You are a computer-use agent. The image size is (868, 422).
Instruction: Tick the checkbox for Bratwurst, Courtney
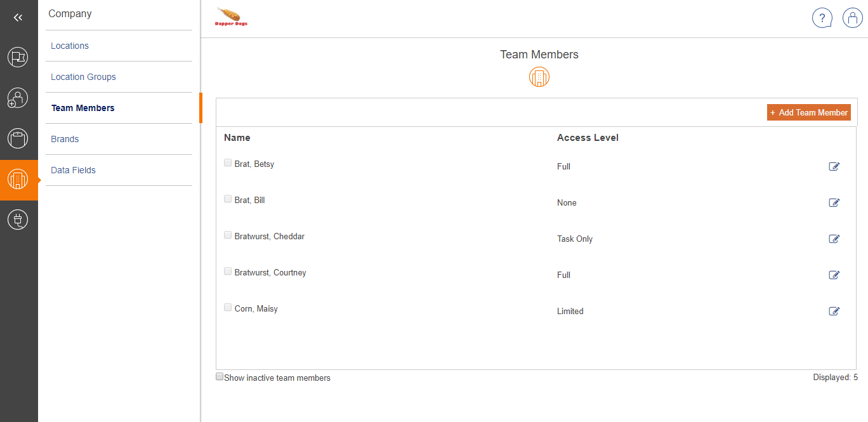[228, 272]
